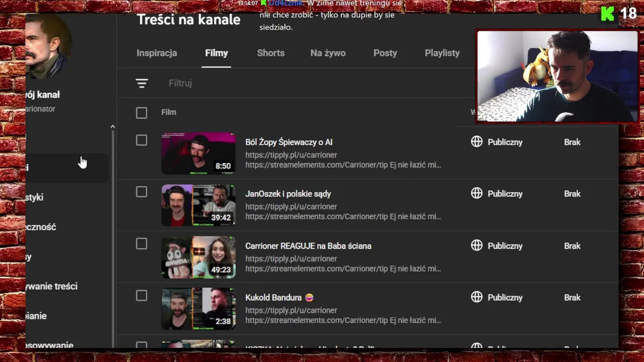Open title Ból Żopy Śpiewaczy o AI
Screen dimensions: 644x362
point(289,142)
